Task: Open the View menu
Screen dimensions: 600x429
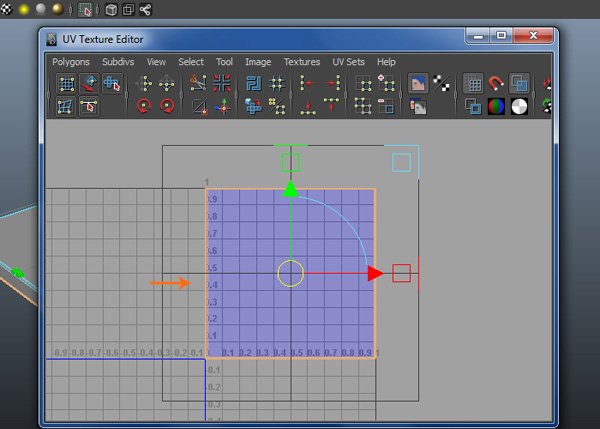Action: (156, 62)
